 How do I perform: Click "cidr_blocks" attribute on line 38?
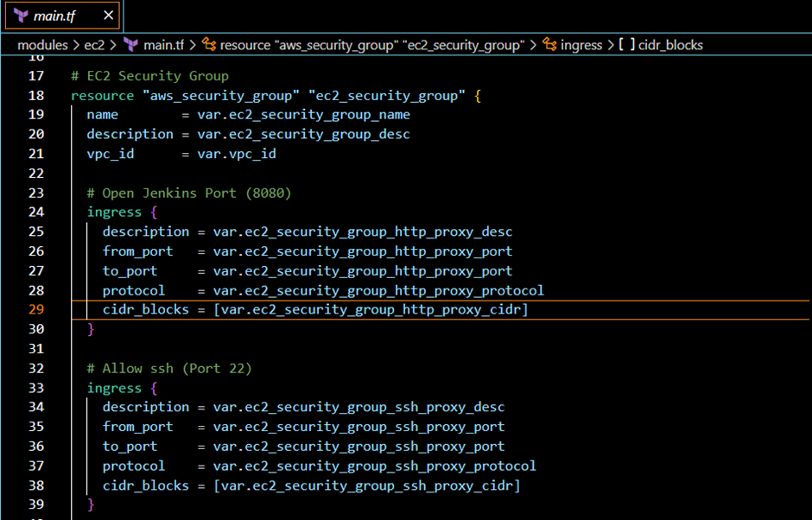coord(145,485)
